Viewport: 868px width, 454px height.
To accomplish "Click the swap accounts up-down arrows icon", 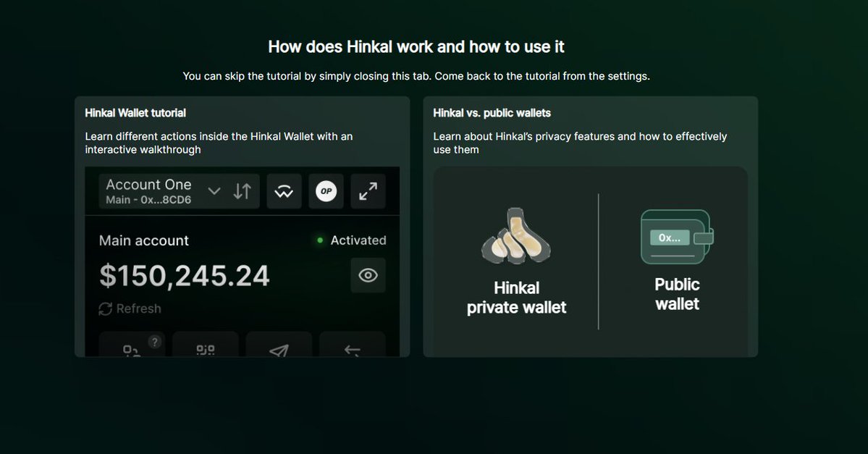I will (243, 191).
